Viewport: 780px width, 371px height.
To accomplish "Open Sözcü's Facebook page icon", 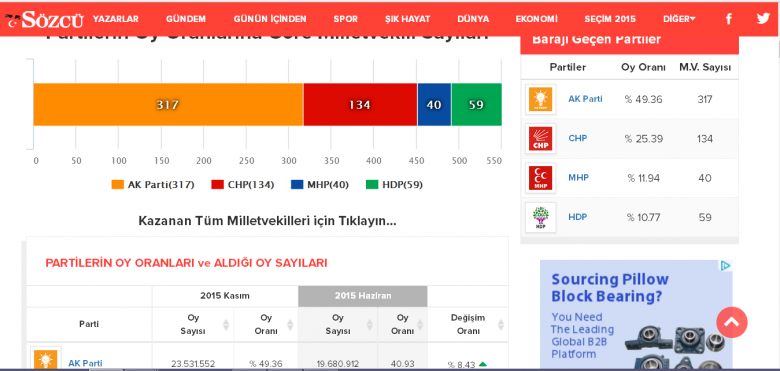I will tap(729, 19).
